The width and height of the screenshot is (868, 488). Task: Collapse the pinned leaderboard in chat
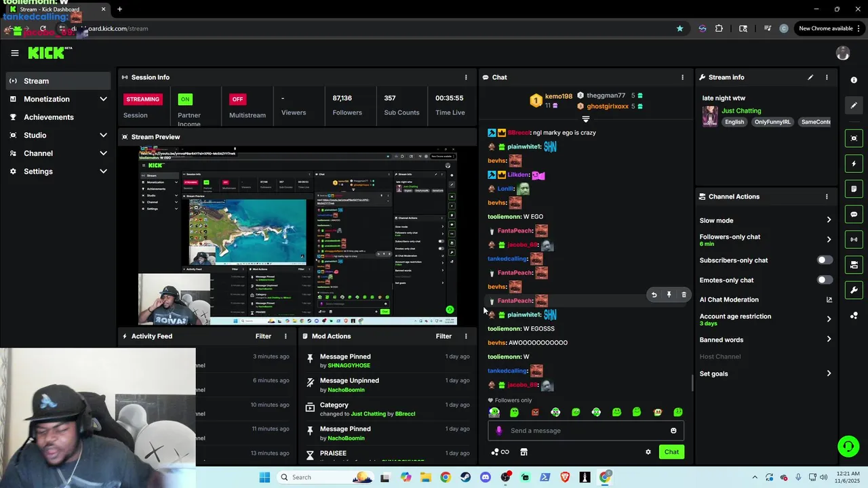click(x=586, y=119)
